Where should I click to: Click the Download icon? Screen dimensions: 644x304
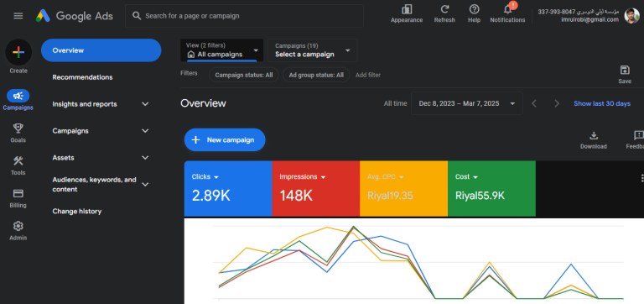pyautogui.click(x=594, y=135)
